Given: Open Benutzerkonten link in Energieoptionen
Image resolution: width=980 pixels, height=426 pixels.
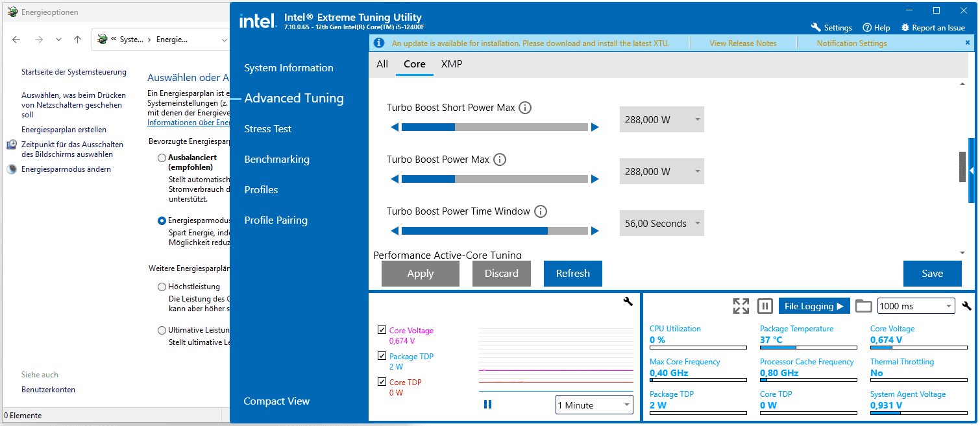Looking at the screenshot, I should point(48,390).
